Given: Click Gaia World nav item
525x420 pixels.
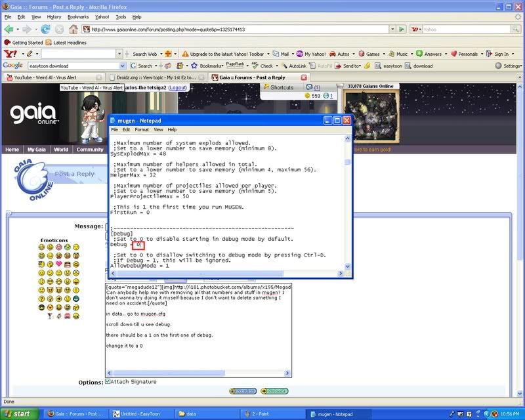Looking at the screenshot, I should click(61, 150).
